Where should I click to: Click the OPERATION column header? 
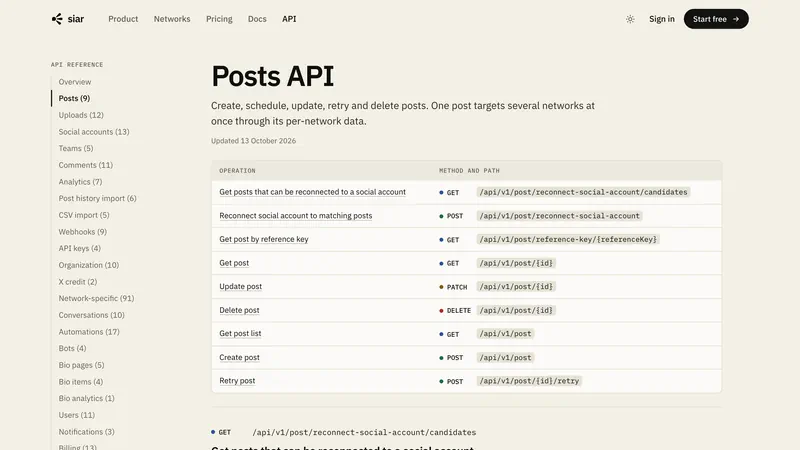point(237,171)
